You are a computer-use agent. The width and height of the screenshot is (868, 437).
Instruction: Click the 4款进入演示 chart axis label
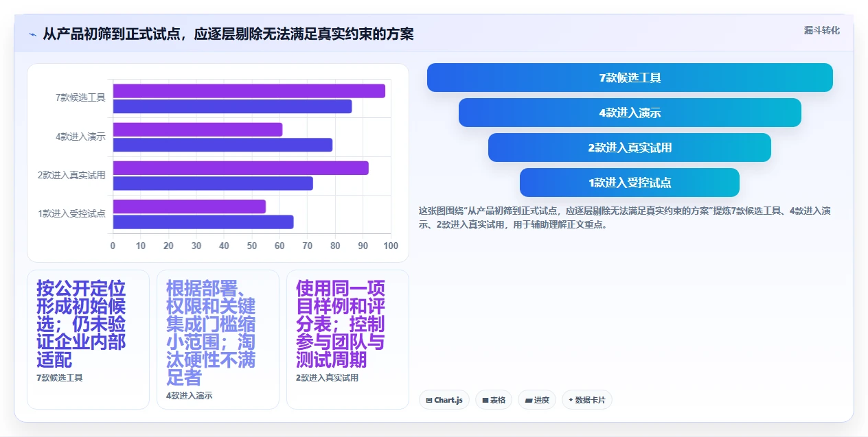[80, 137]
